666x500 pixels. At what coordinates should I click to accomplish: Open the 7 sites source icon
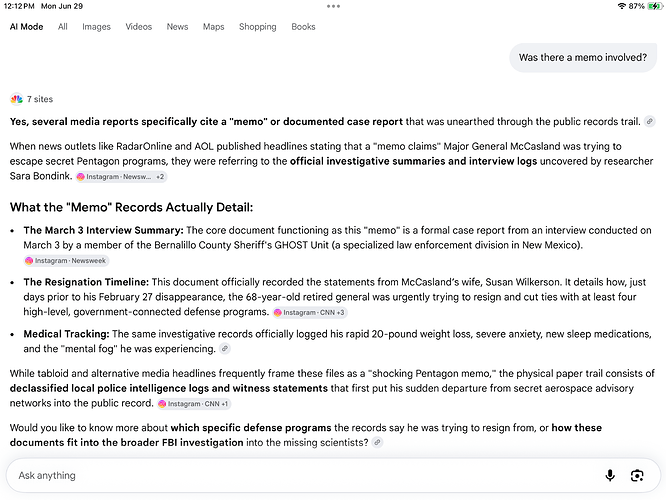tap(17, 99)
